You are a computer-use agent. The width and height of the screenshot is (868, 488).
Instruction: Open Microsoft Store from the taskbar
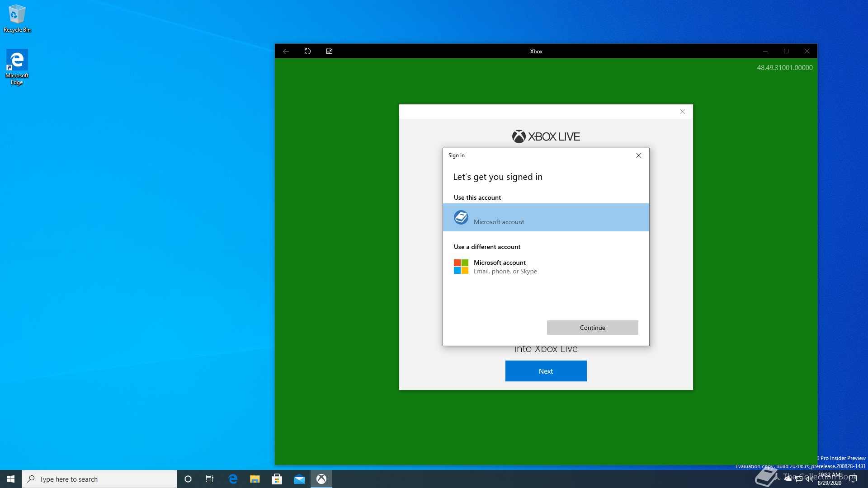277,479
